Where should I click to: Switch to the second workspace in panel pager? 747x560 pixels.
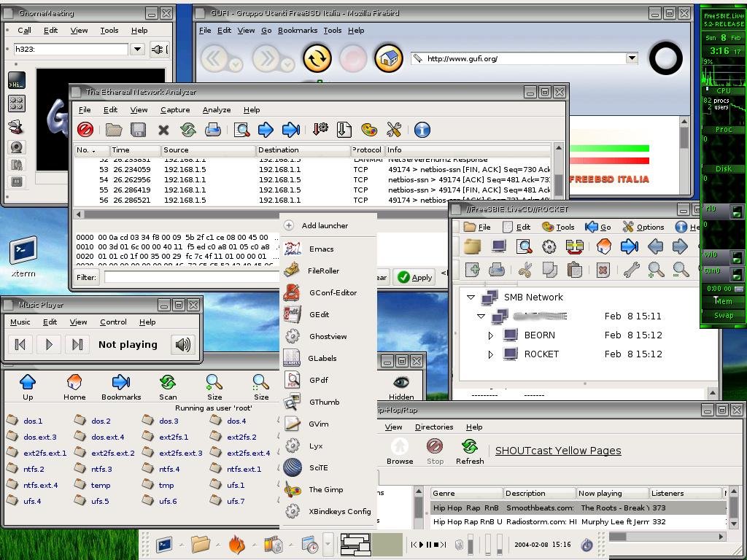tap(387, 544)
